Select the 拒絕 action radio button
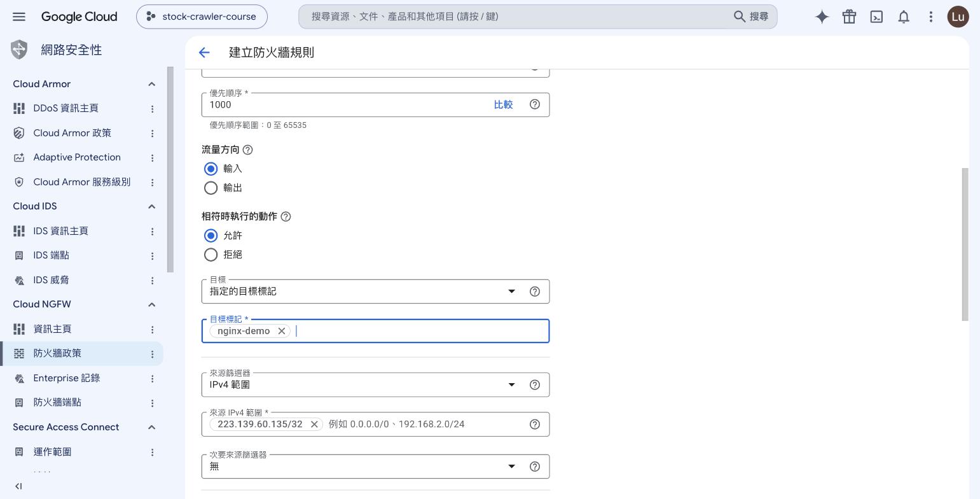 pos(211,255)
